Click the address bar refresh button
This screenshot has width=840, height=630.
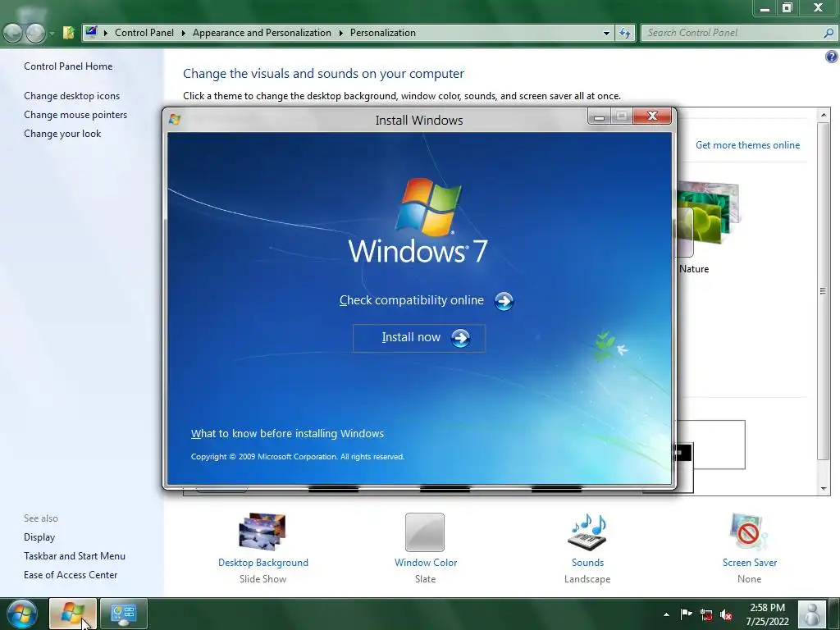coord(624,33)
